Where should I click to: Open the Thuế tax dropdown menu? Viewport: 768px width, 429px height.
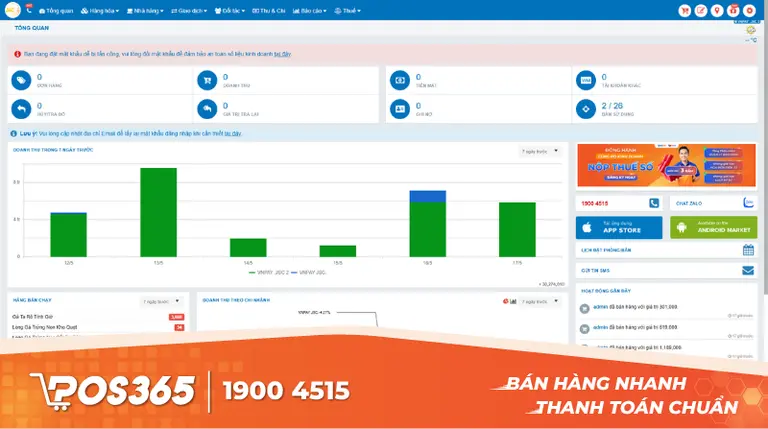[347, 11]
